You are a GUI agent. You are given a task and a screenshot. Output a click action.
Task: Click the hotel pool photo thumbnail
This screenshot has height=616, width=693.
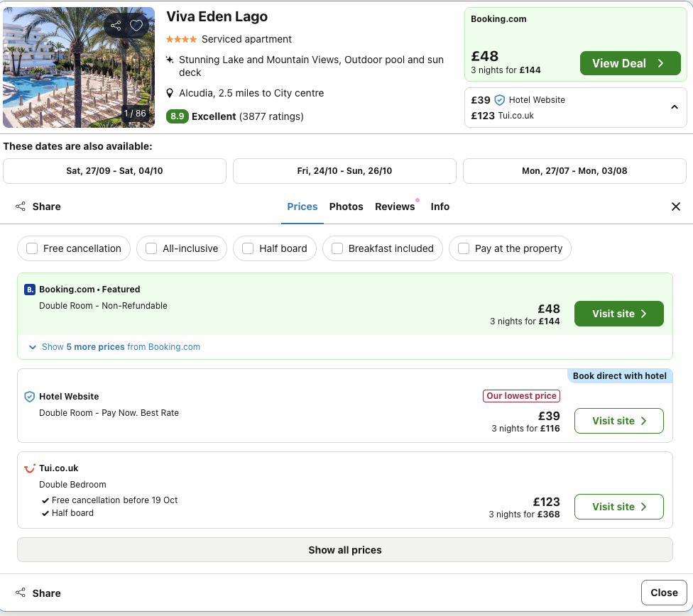click(x=79, y=67)
